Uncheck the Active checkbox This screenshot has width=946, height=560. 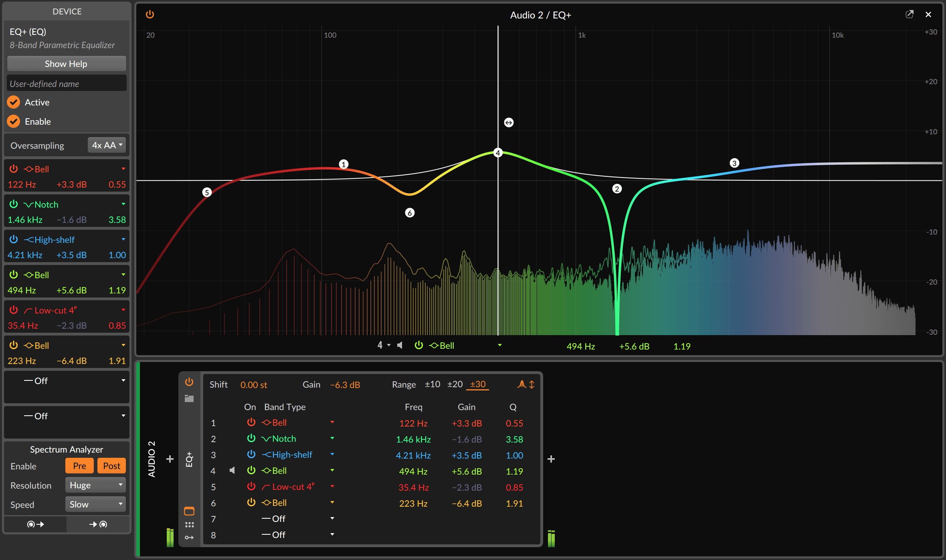(14, 102)
